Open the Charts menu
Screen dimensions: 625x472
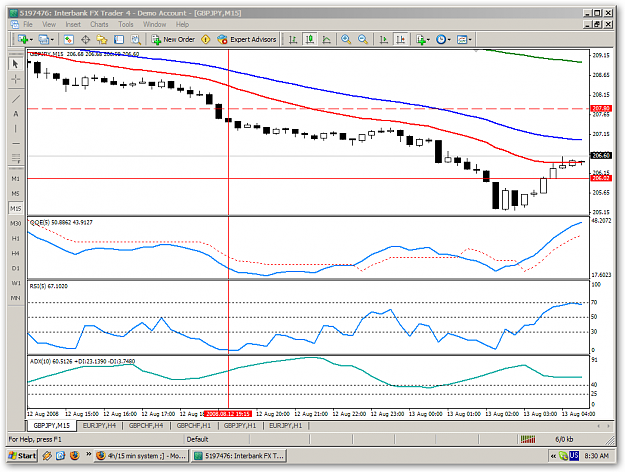[99, 24]
